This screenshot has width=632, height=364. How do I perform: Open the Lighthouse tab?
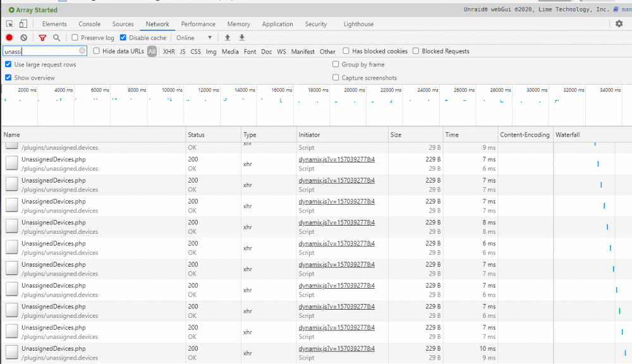(358, 24)
